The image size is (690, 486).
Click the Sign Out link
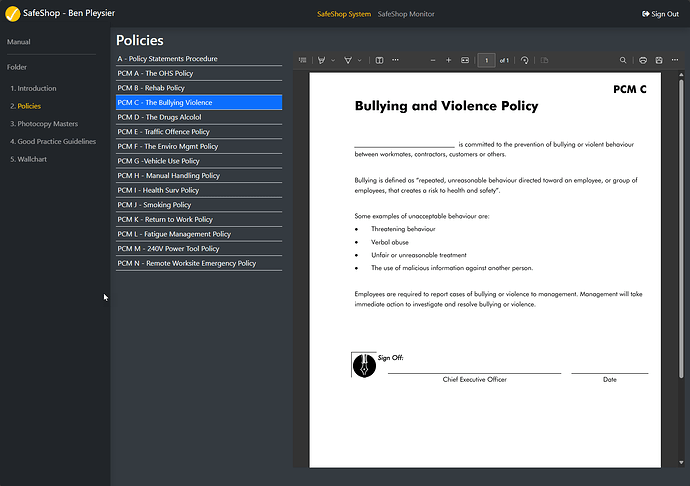pyautogui.click(x=660, y=14)
